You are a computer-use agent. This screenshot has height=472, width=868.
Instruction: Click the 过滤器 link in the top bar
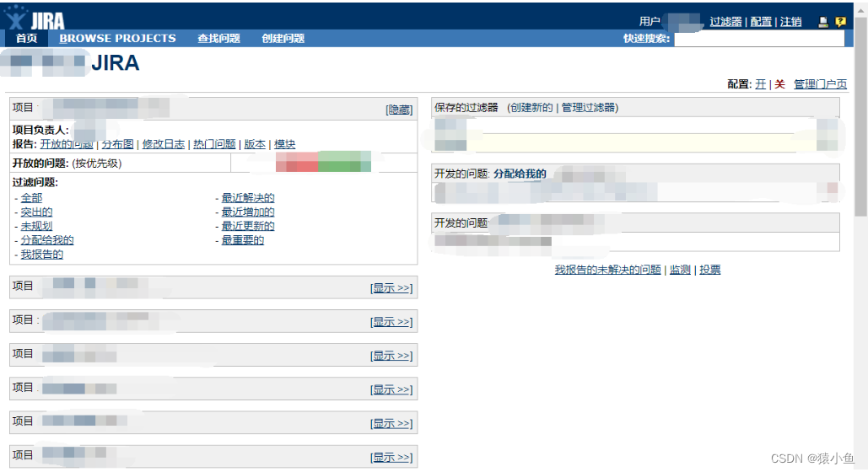point(725,22)
